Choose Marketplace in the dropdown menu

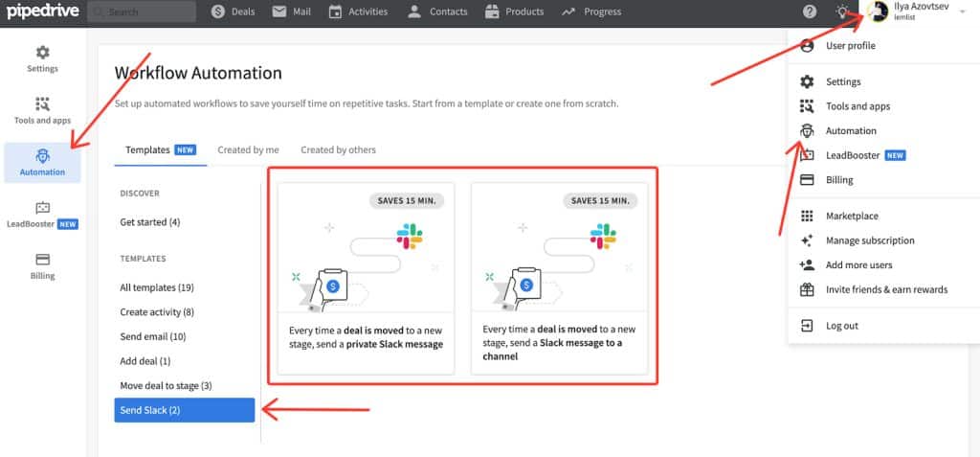(x=852, y=217)
